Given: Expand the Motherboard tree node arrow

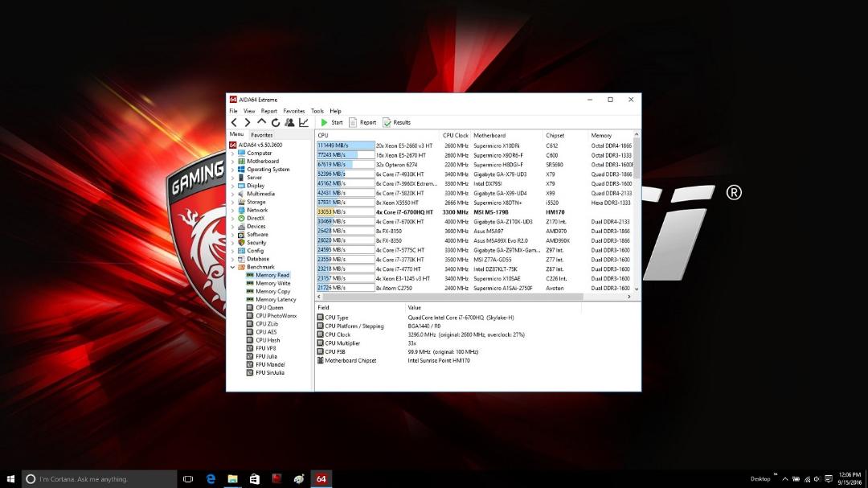Looking at the screenshot, I should pos(232,161).
